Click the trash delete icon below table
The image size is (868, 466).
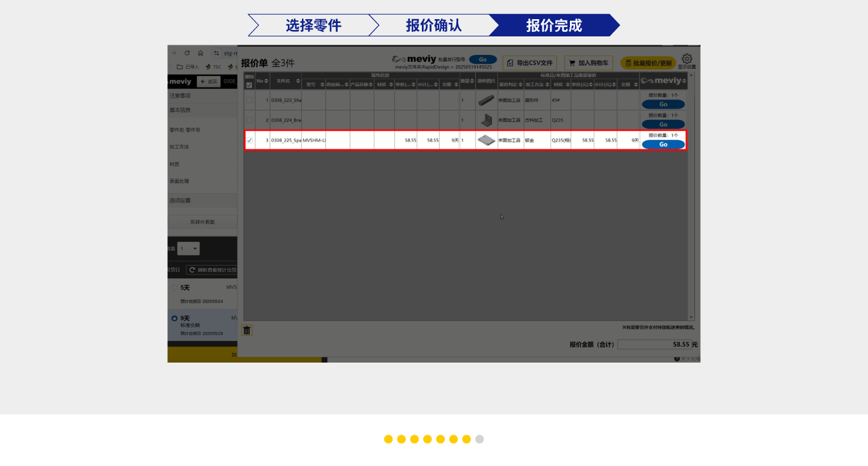(x=247, y=330)
